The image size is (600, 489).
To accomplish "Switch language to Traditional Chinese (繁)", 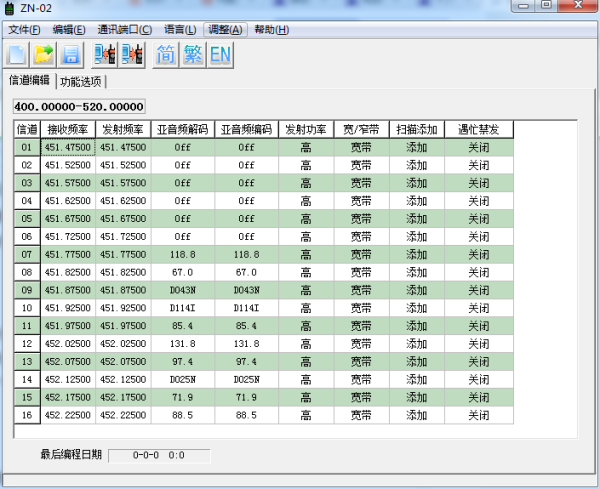I will (x=193, y=54).
